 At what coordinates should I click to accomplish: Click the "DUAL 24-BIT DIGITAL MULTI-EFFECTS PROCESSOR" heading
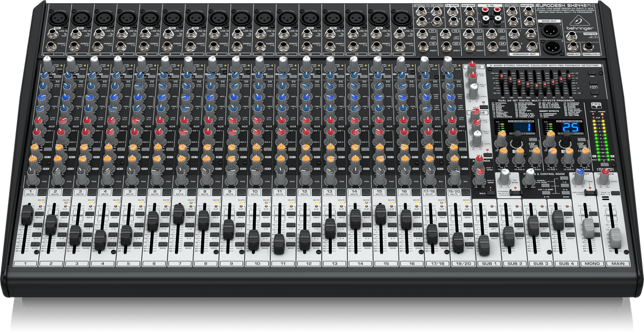(x=536, y=100)
